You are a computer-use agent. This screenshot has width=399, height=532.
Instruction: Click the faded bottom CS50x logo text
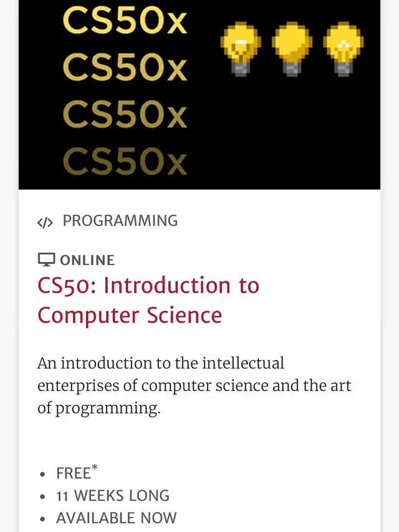[125, 161]
